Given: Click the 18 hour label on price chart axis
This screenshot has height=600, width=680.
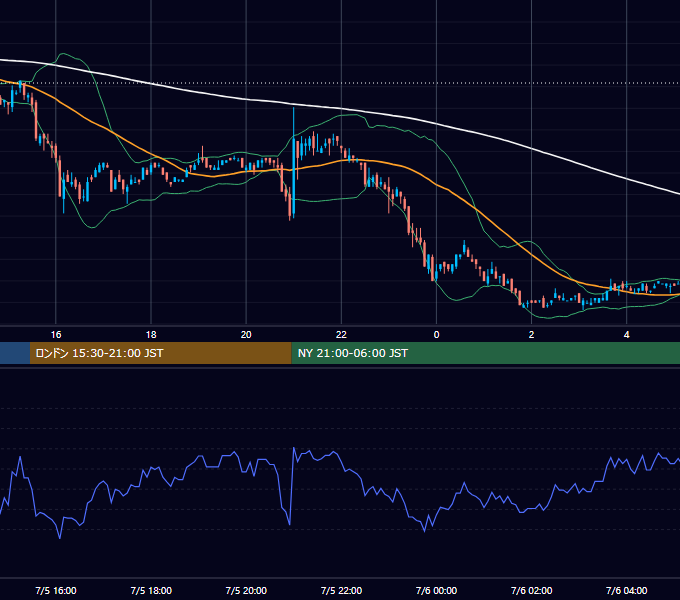Looking at the screenshot, I should click(151, 335).
